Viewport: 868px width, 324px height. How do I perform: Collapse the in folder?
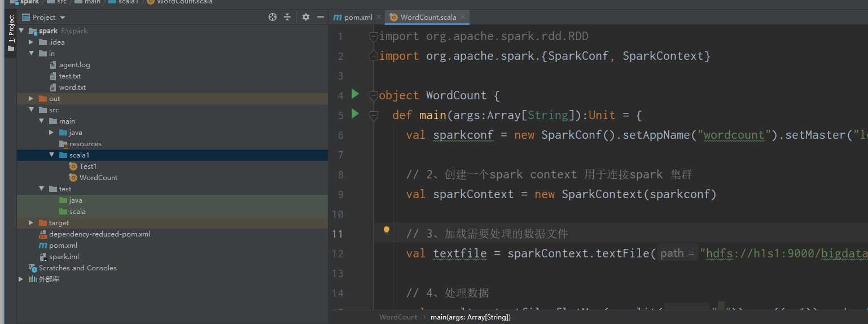32,54
